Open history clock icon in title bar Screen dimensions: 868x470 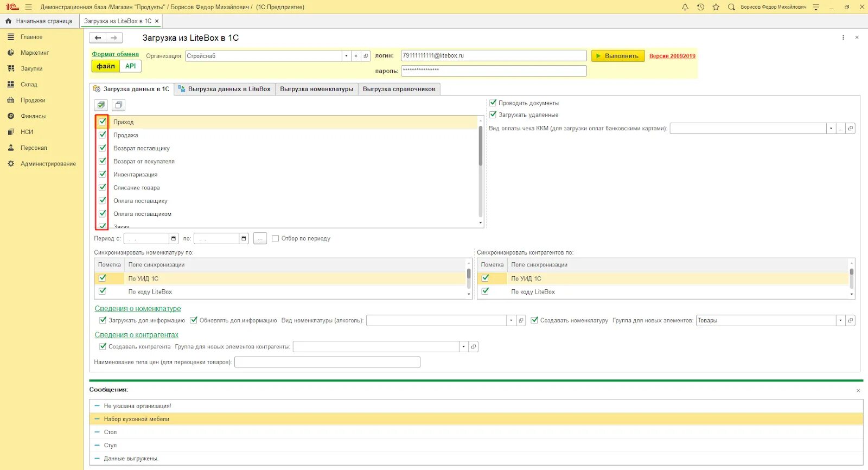tap(700, 7)
